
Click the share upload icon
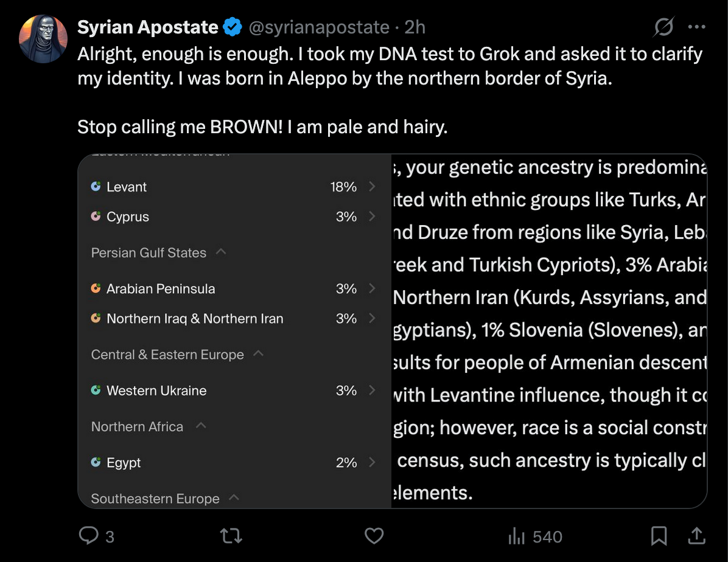click(x=696, y=535)
